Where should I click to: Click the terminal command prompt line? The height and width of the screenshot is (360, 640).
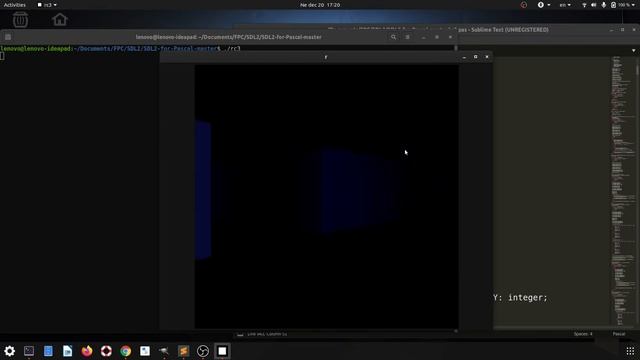pos(121,49)
